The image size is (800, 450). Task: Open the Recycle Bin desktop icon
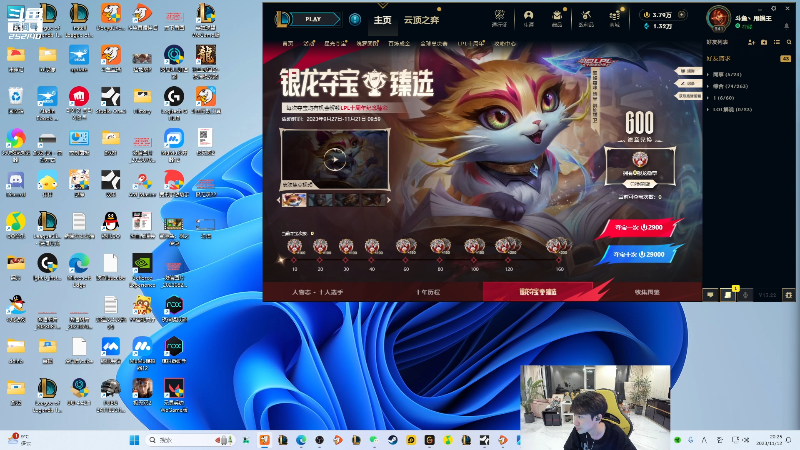pos(16,100)
